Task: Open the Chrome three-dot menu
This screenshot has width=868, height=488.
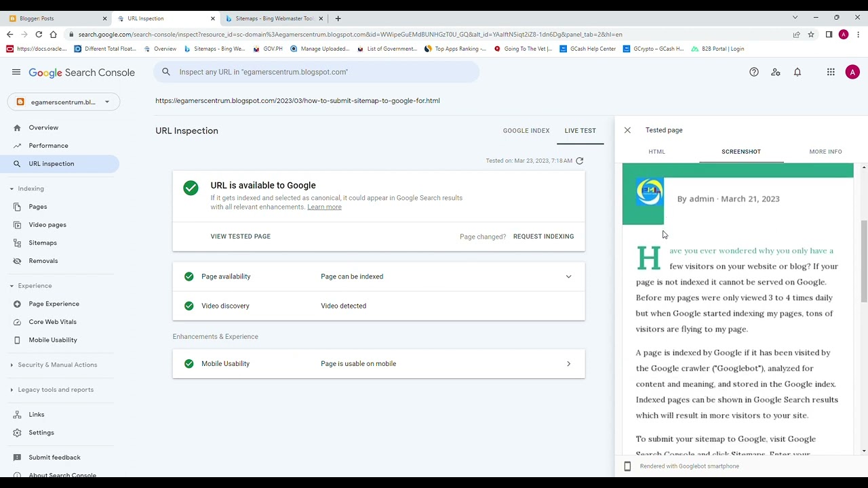Action: [x=859, y=35]
